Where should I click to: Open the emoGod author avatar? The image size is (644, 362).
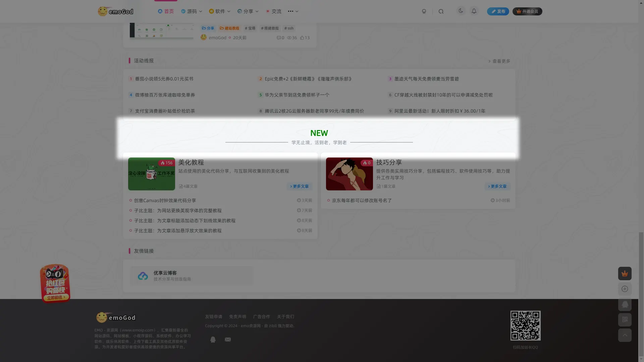pos(204,38)
